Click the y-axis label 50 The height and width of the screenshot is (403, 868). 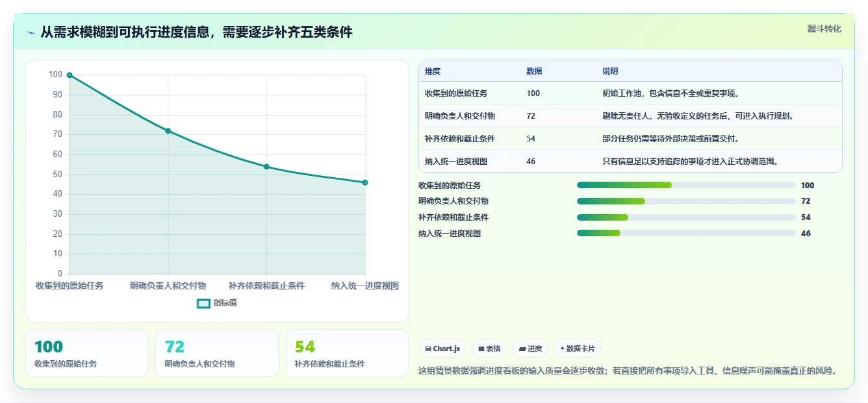pos(58,175)
